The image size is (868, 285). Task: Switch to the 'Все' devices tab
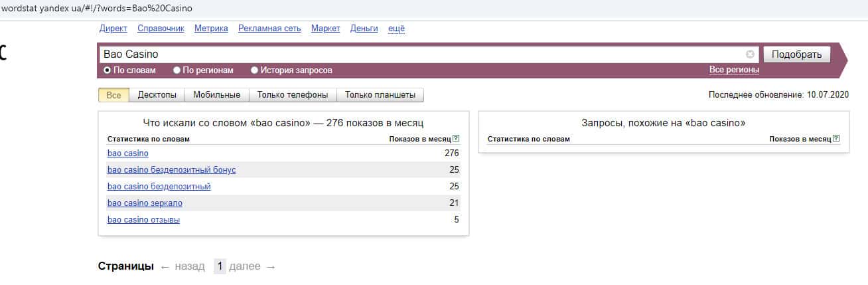click(113, 95)
